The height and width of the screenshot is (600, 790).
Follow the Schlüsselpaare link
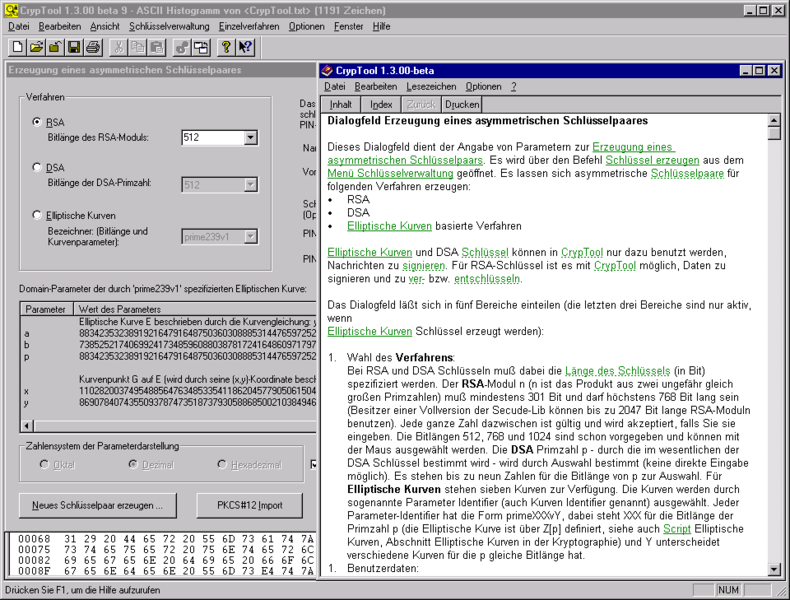(x=687, y=173)
